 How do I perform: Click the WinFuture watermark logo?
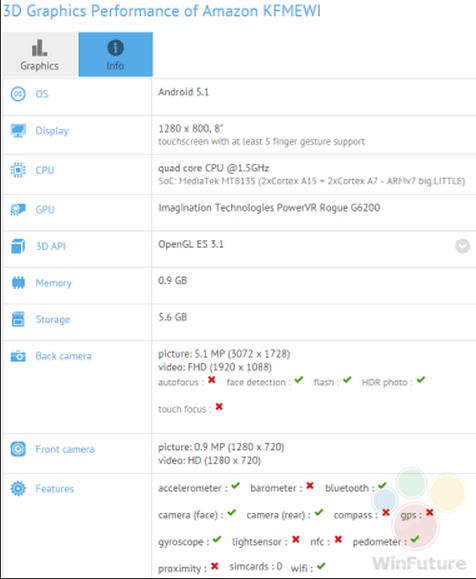[x=419, y=563]
